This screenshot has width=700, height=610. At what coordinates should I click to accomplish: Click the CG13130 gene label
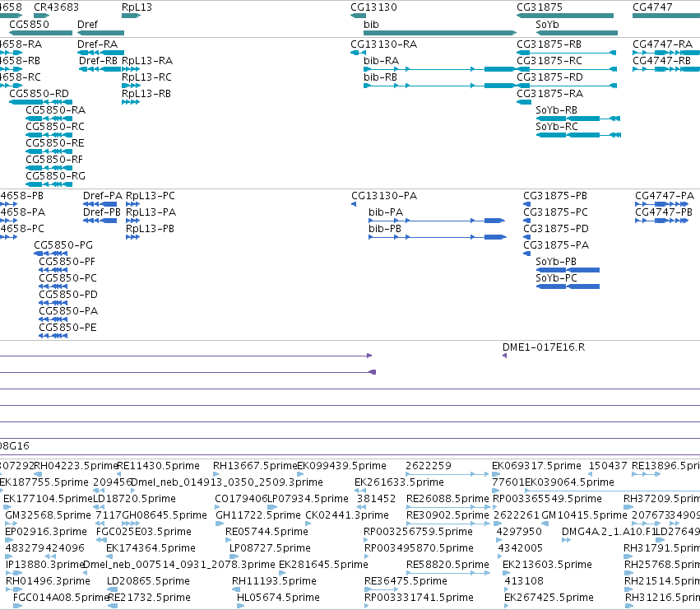point(373,7)
